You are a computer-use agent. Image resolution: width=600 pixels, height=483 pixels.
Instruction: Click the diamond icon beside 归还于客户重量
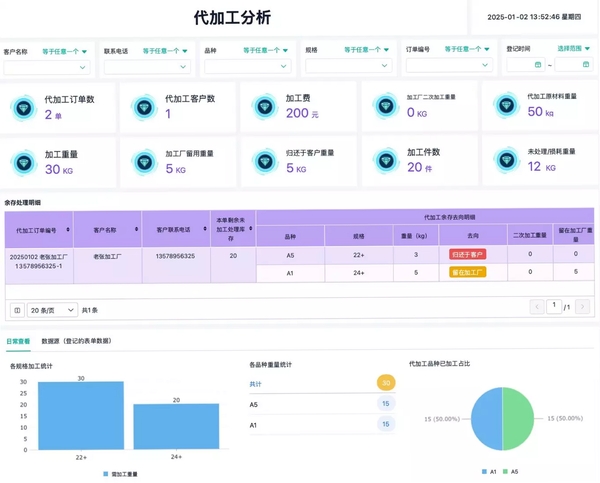(265, 162)
